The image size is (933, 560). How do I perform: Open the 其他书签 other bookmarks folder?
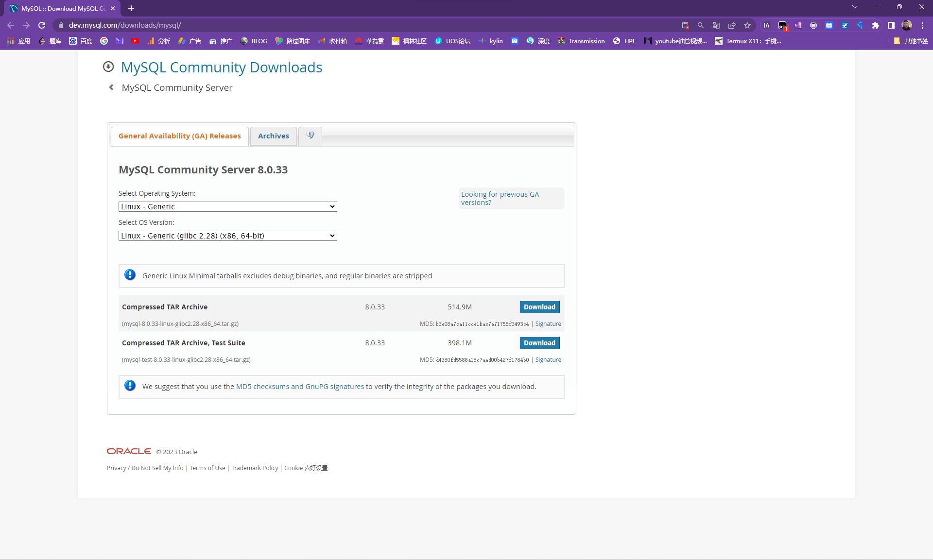pyautogui.click(x=911, y=41)
